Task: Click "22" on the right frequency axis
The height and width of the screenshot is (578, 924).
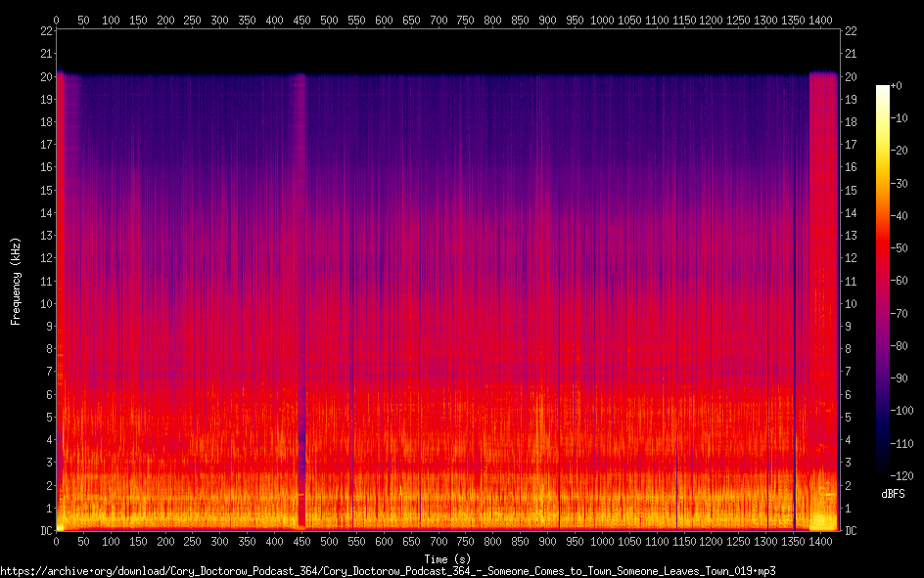Action: (x=851, y=31)
